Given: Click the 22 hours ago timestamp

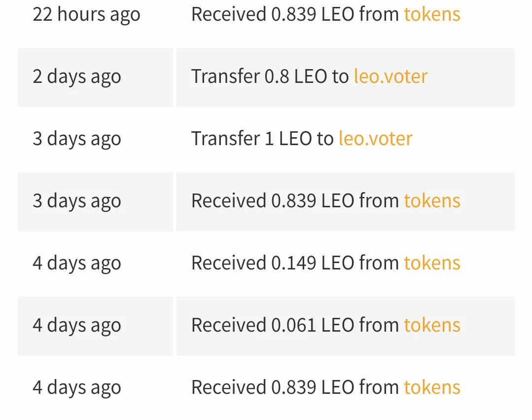Looking at the screenshot, I should click(86, 15).
